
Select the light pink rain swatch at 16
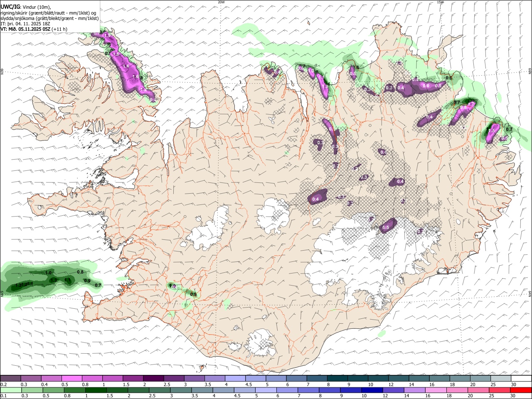click(435, 390)
